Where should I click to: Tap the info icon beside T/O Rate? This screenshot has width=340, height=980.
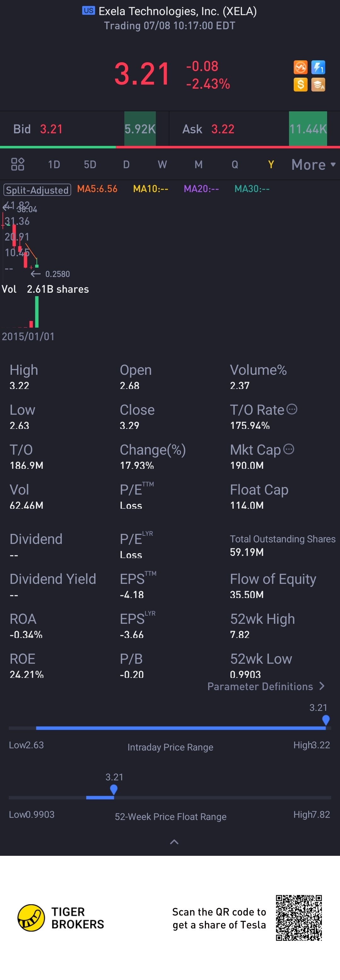[x=292, y=409]
